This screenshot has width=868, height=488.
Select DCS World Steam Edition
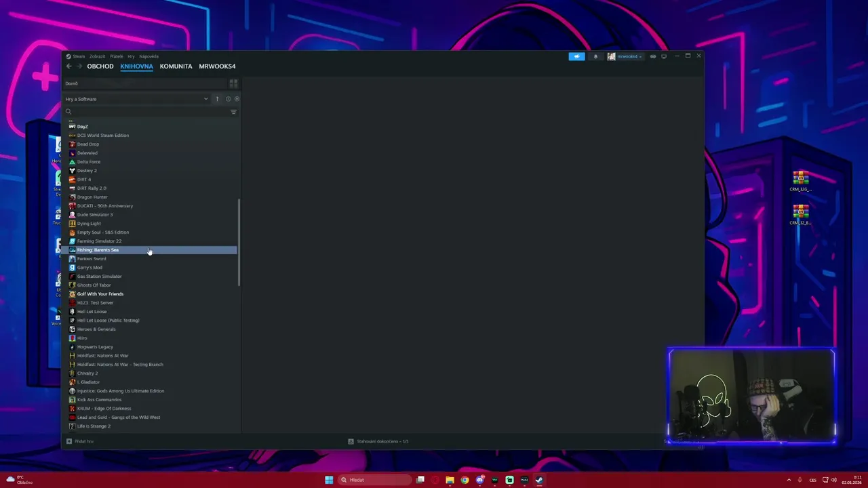point(103,136)
